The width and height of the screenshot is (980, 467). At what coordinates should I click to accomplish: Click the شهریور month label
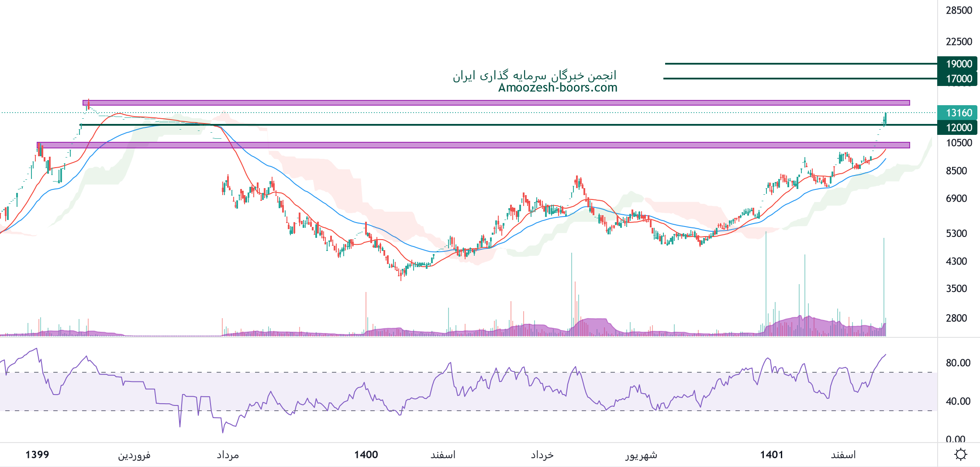pos(641,455)
